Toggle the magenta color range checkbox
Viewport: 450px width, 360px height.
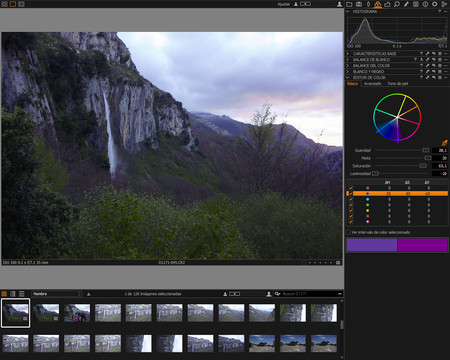(351, 188)
